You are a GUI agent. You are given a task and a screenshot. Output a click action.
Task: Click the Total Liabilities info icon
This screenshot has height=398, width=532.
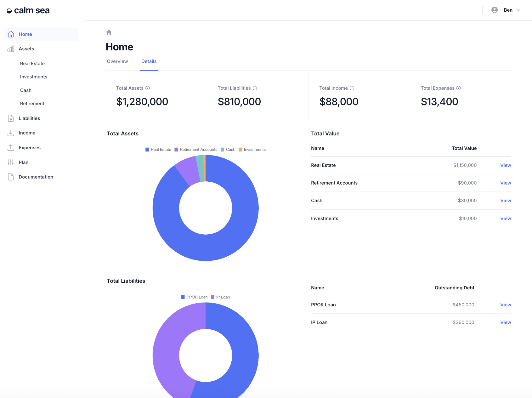pos(255,88)
